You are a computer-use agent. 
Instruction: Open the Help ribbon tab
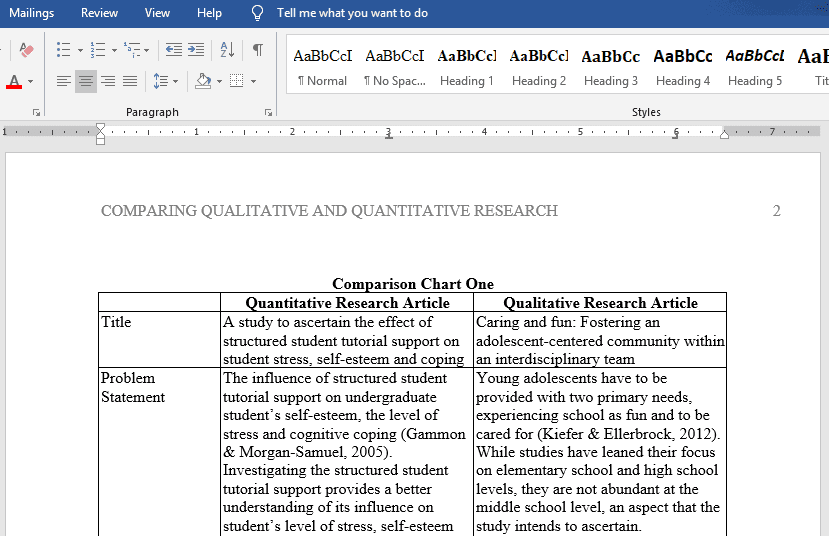pos(209,13)
